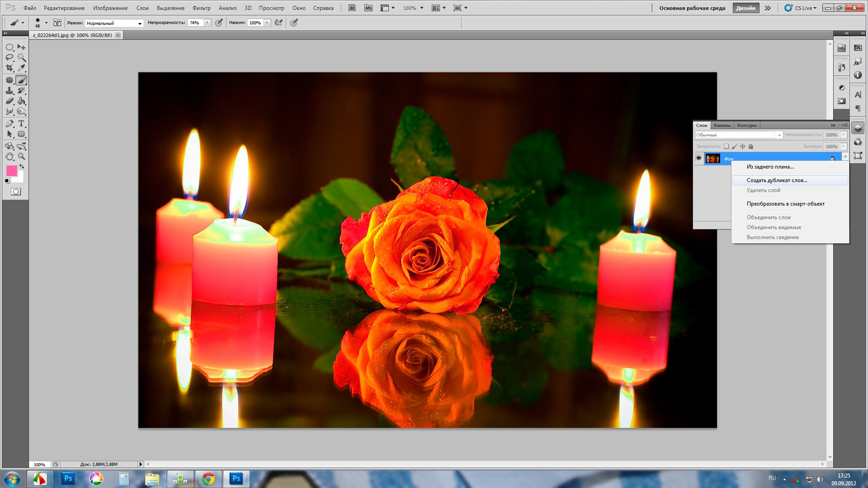Click the swap foreground/background colors arrow

click(x=21, y=167)
